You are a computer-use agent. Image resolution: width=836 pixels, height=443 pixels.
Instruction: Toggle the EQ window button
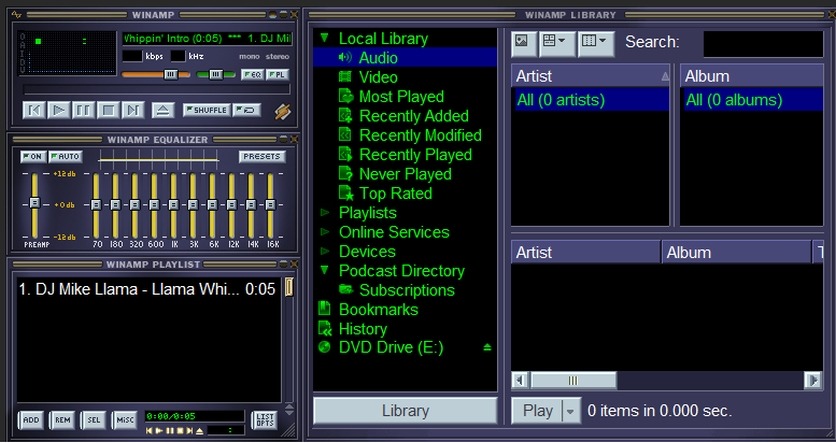[x=252, y=74]
